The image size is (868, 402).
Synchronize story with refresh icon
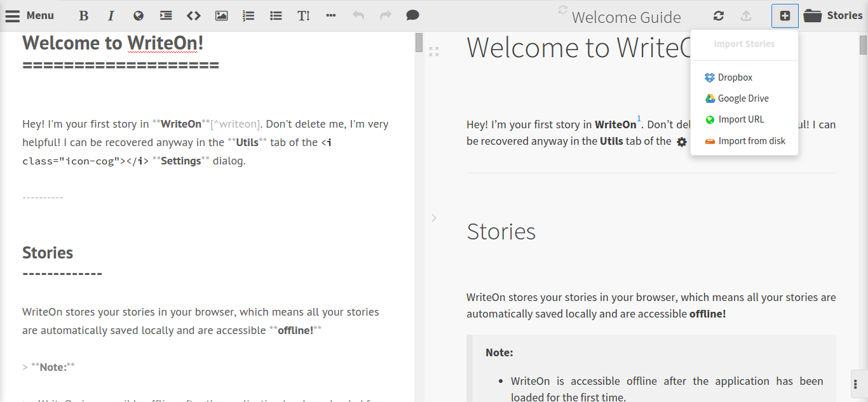click(719, 16)
